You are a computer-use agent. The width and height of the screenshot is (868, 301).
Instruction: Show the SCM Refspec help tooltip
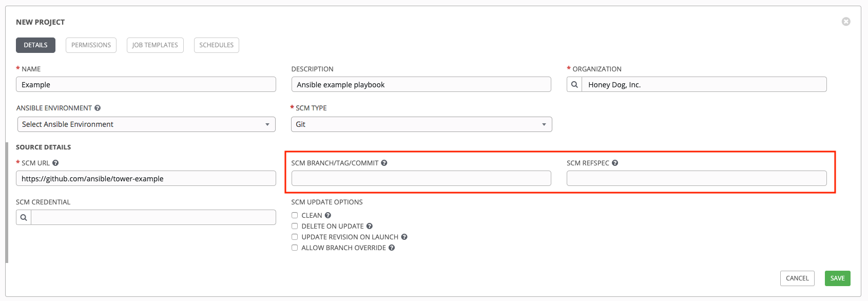click(615, 163)
